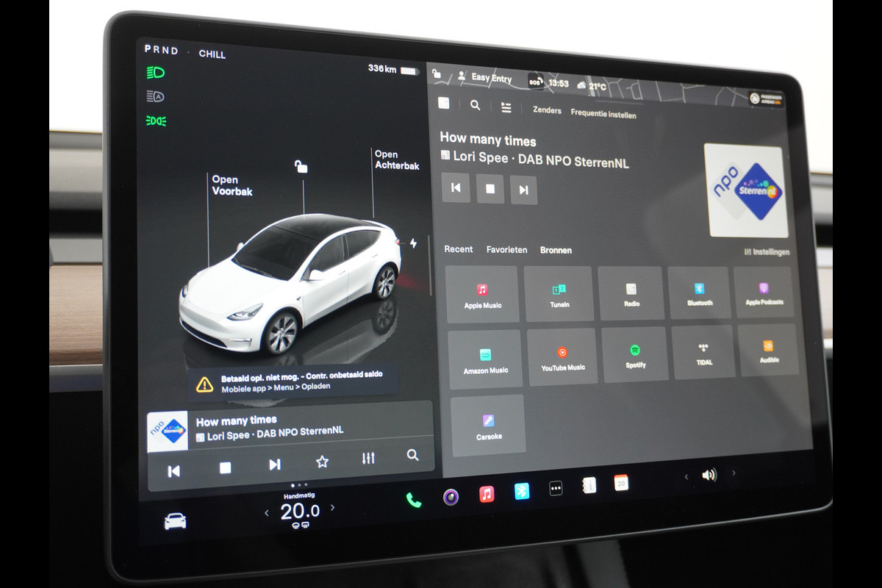Tap the SOS emergency call icon

pyautogui.click(x=535, y=82)
